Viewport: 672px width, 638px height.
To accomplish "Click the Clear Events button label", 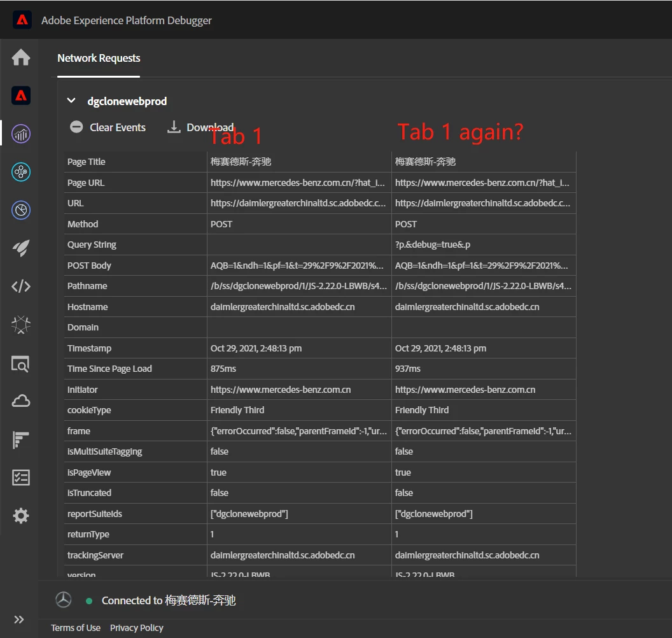I will click(118, 127).
